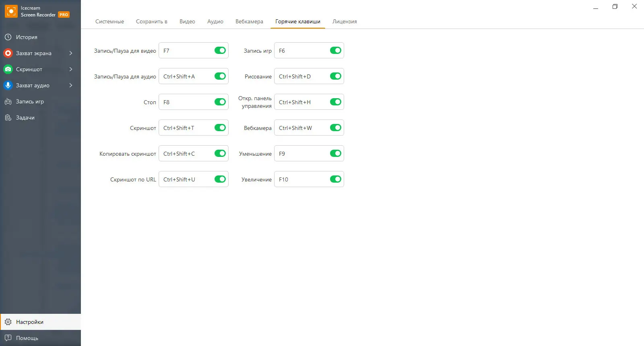
Task: Click the Копировать скриншот label
Action: pos(128,154)
